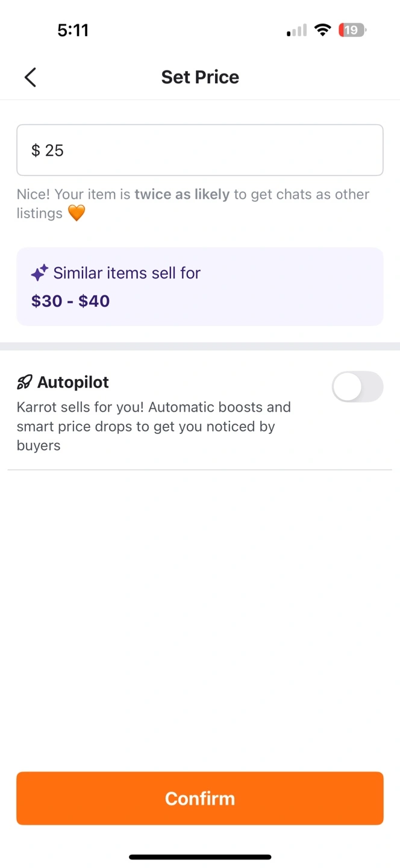Tap the battery indicator showing 19
Image resolution: width=400 pixels, height=868 pixels.
click(352, 30)
